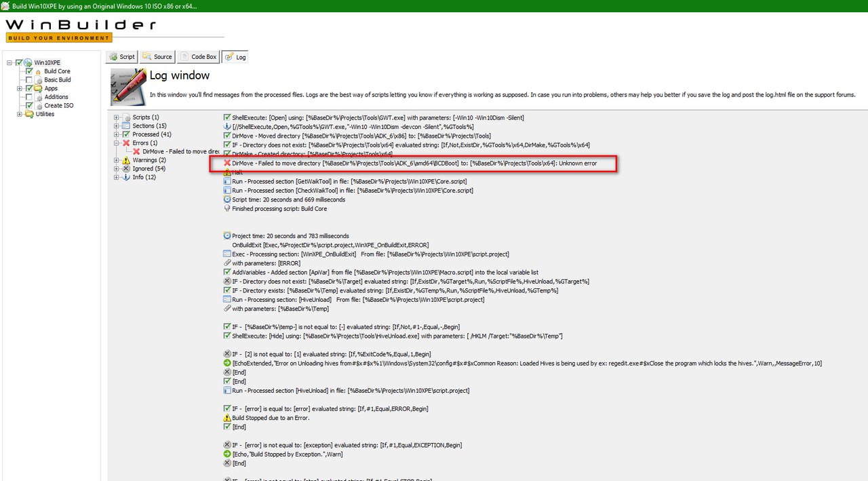The width and height of the screenshot is (868, 481).
Task: Select the Build Core script label
Action: click(x=58, y=71)
